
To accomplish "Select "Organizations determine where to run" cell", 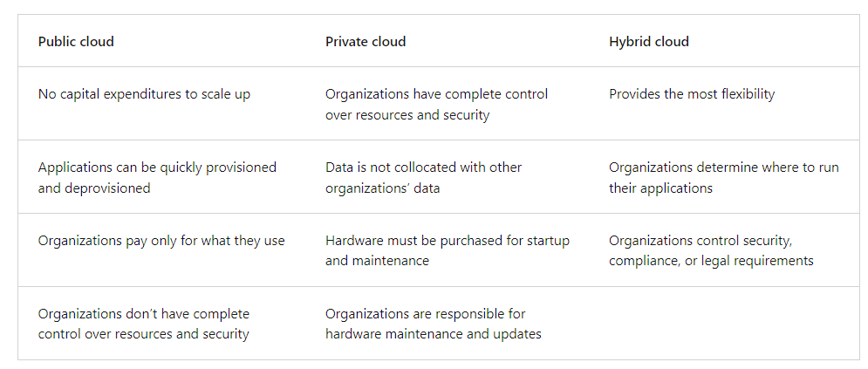I will click(x=723, y=175).
